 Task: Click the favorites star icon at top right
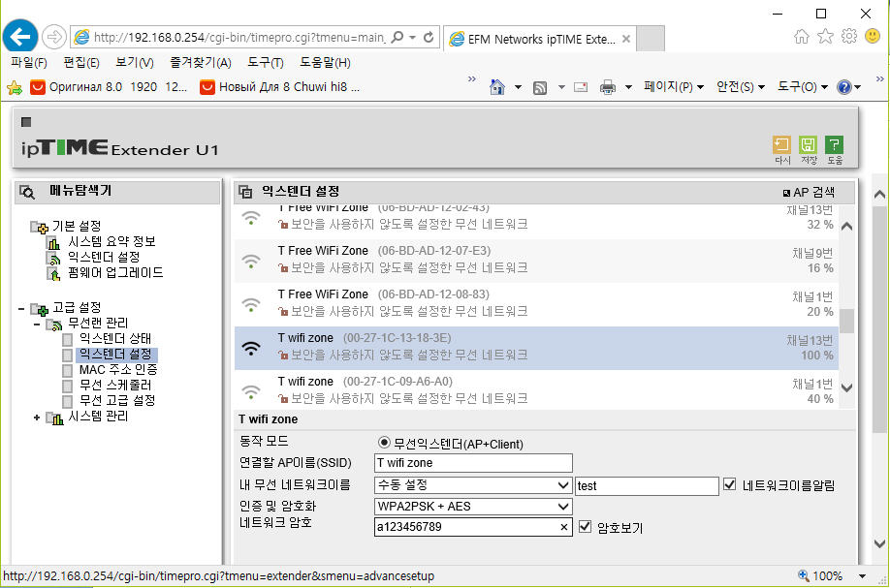(825, 37)
